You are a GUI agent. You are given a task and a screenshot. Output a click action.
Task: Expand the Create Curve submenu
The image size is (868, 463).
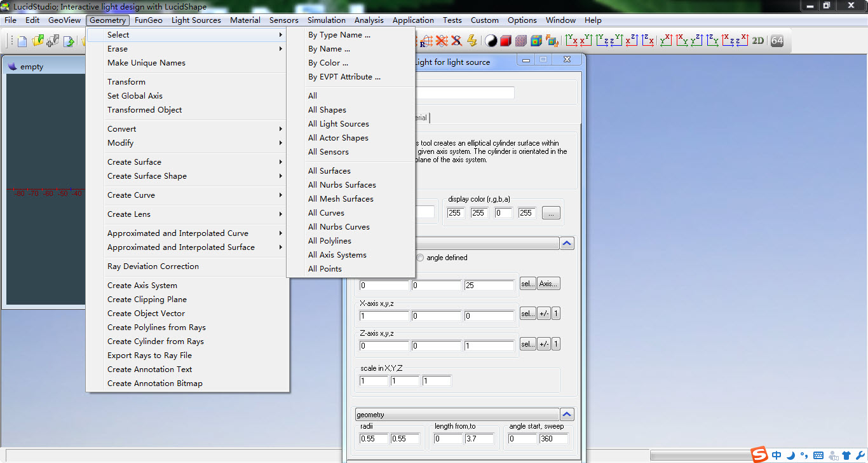(281, 195)
